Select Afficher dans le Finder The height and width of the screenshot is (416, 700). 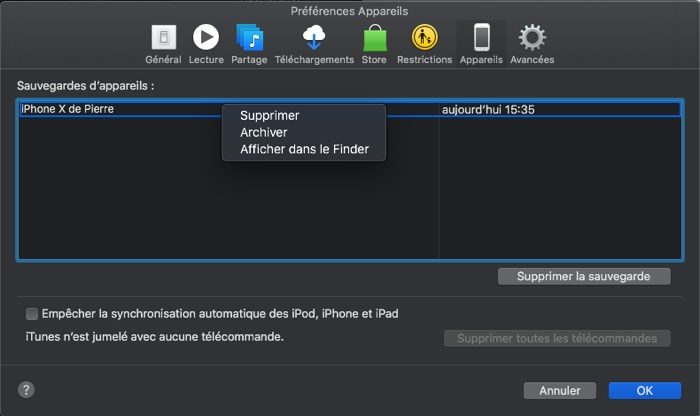click(304, 150)
